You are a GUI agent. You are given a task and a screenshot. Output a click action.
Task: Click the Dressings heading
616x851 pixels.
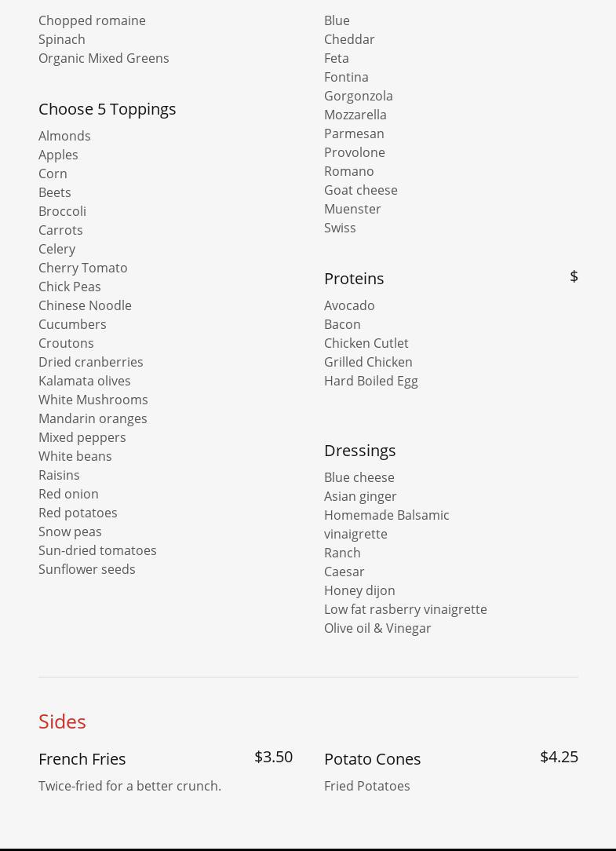pos(360,451)
